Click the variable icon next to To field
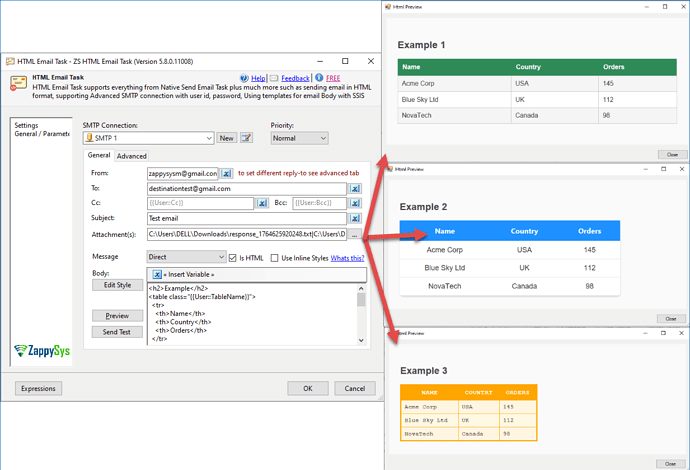The height and width of the screenshot is (470, 690). coord(354,188)
